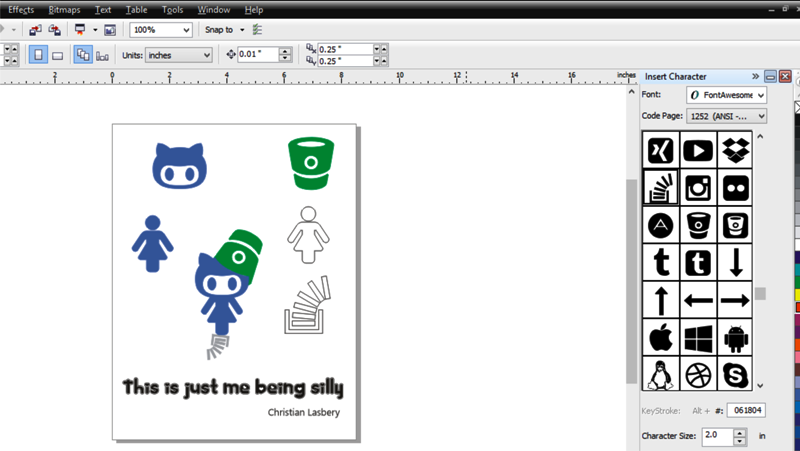Insert the Dropbox logo character
The image size is (800, 451).
click(735, 150)
